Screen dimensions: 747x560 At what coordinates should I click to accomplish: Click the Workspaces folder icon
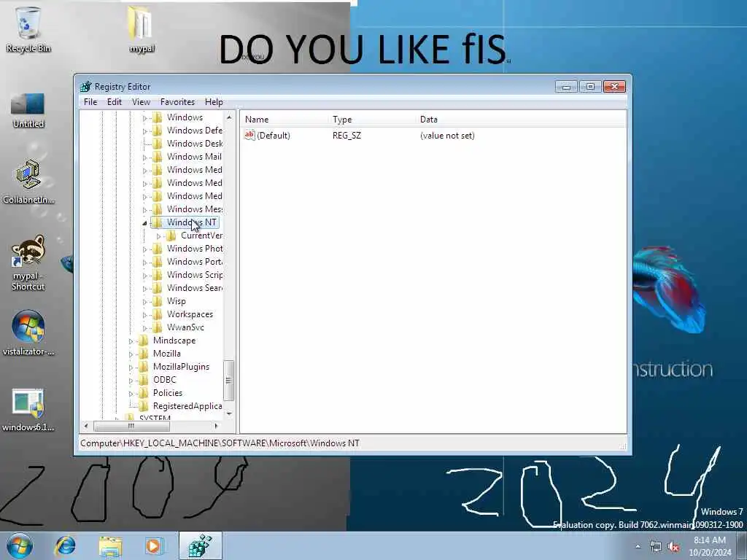[158, 314]
